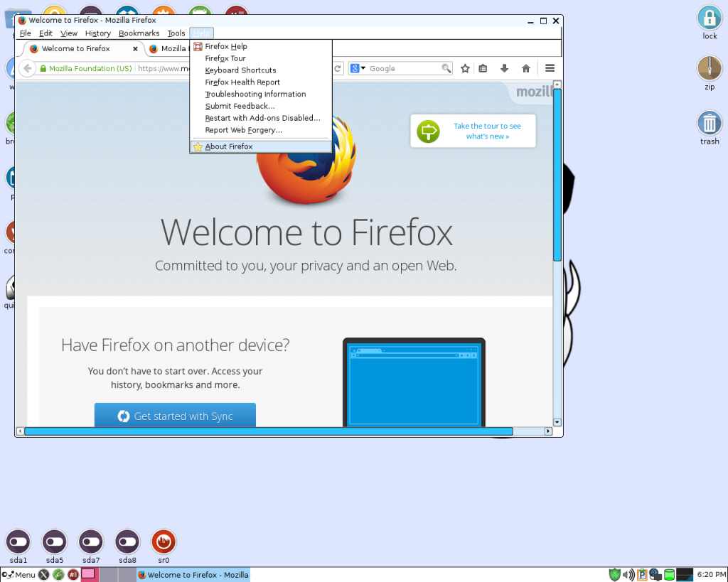Click the green globe taskbar launcher

(58, 575)
